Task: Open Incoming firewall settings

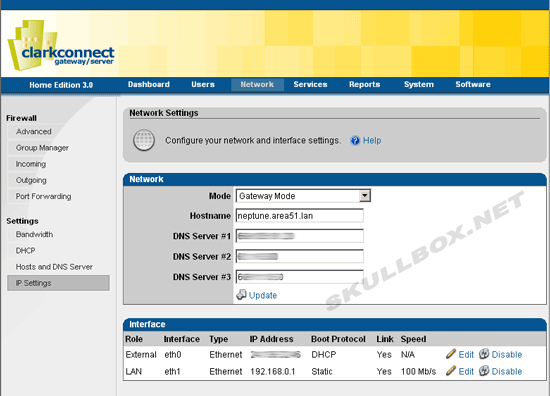Action: 31,164
